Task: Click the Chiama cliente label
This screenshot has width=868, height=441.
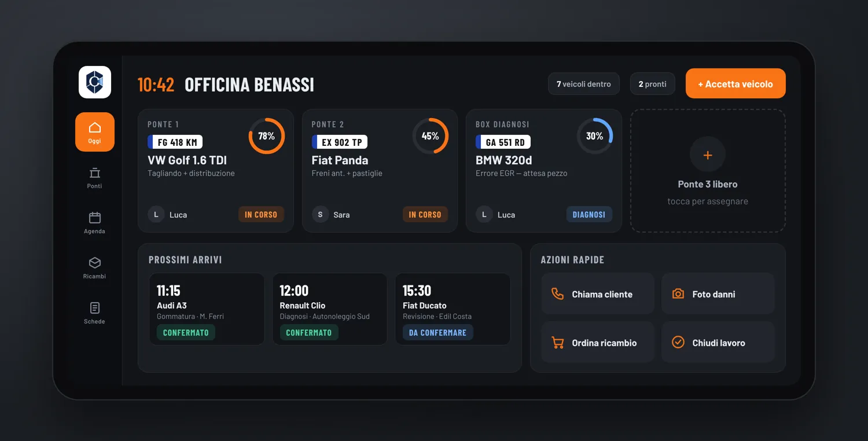Action: click(602, 295)
